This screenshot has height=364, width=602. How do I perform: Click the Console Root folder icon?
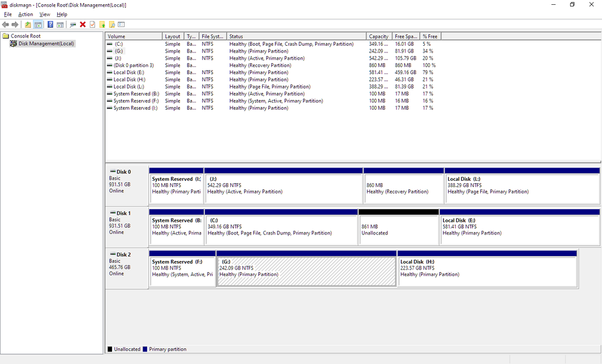[6, 36]
